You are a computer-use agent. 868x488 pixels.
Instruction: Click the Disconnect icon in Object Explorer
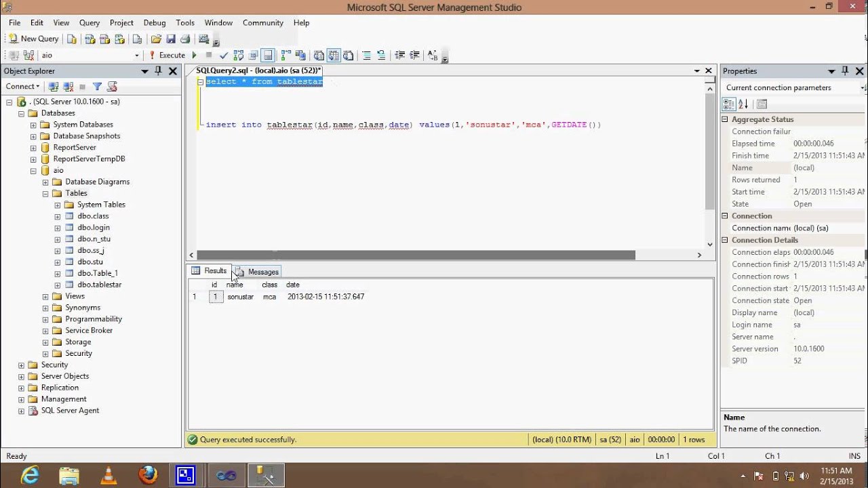coord(68,86)
